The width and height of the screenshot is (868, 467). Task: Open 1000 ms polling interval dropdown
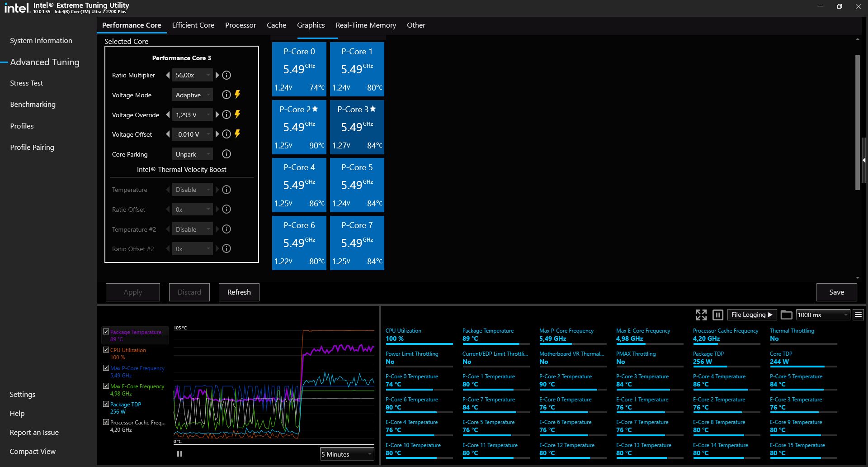(823, 315)
